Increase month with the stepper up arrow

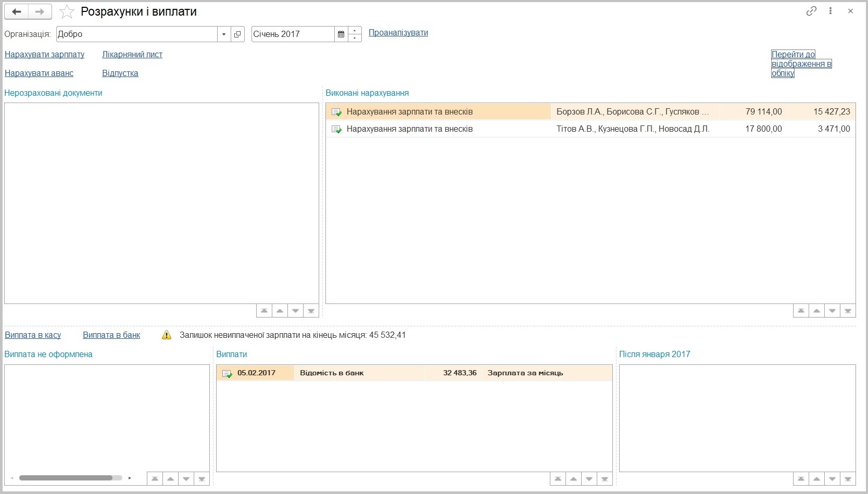(355, 31)
